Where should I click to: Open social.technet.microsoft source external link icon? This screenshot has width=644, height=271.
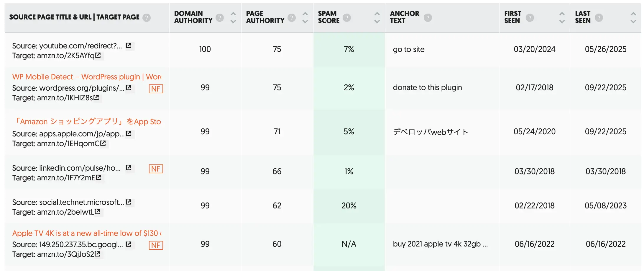pos(129,202)
